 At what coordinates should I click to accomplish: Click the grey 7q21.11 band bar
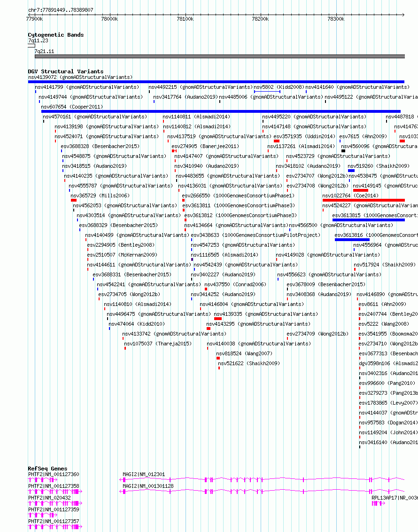(x=220, y=56)
